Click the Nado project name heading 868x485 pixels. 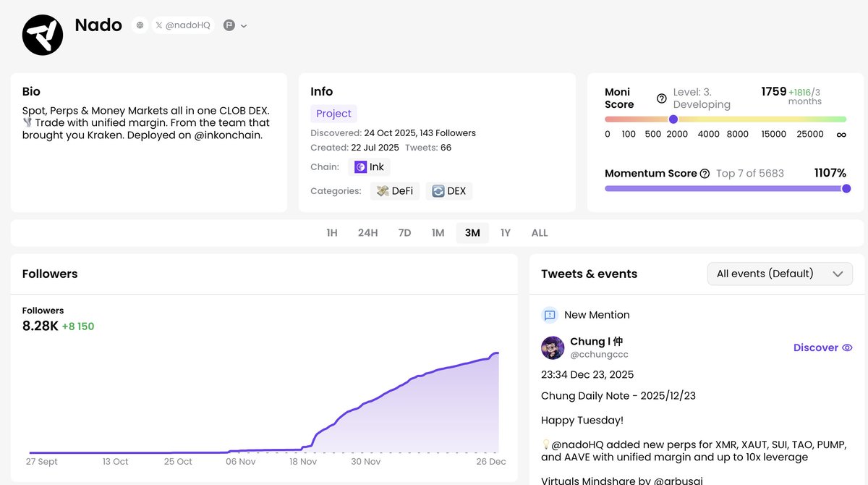pyautogui.click(x=98, y=25)
